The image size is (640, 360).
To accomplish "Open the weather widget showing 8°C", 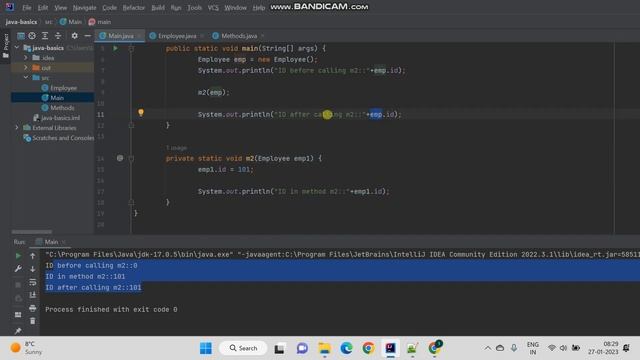I will click(27, 348).
